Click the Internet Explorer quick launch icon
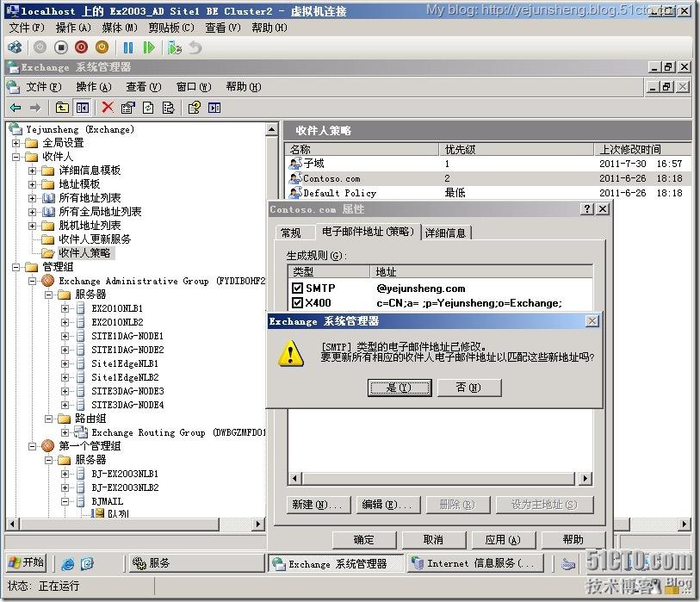The width and height of the screenshot is (700, 602). tap(67, 564)
